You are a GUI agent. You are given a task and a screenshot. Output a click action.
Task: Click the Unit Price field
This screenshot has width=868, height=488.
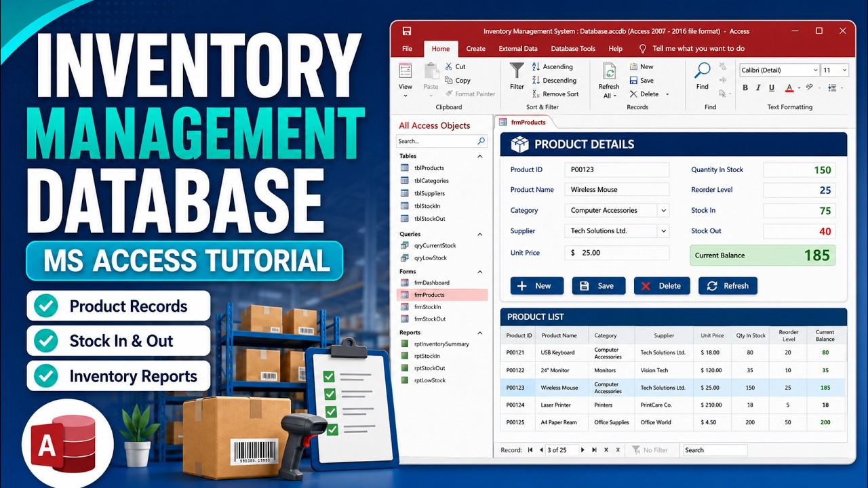point(617,253)
